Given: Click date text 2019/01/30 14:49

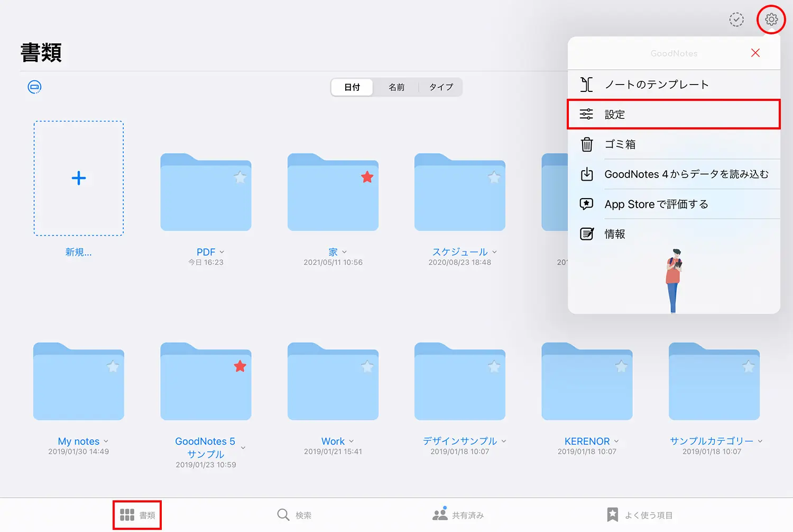Looking at the screenshot, I should [79, 452].
